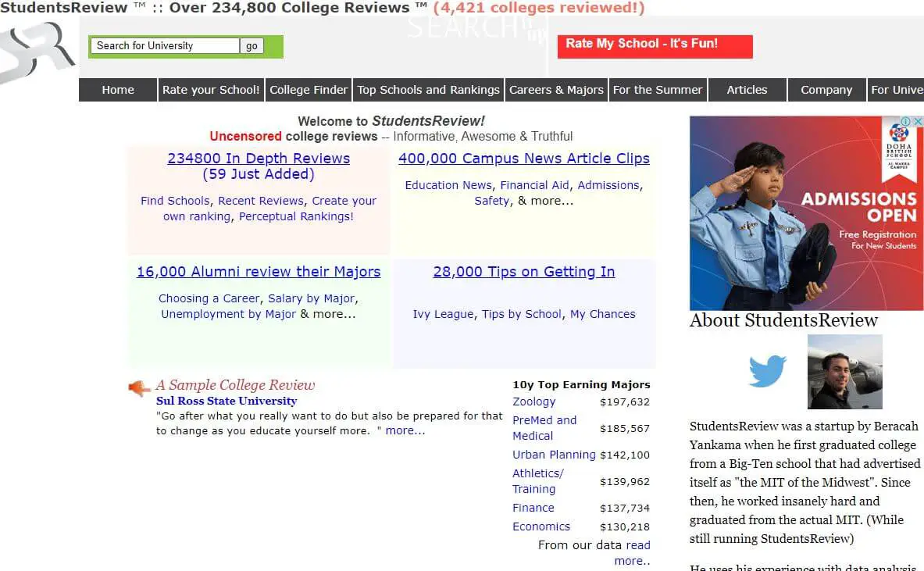The image size is (924, 571).
Task: Open the Financial Aid link
Action: pos(535,185)
